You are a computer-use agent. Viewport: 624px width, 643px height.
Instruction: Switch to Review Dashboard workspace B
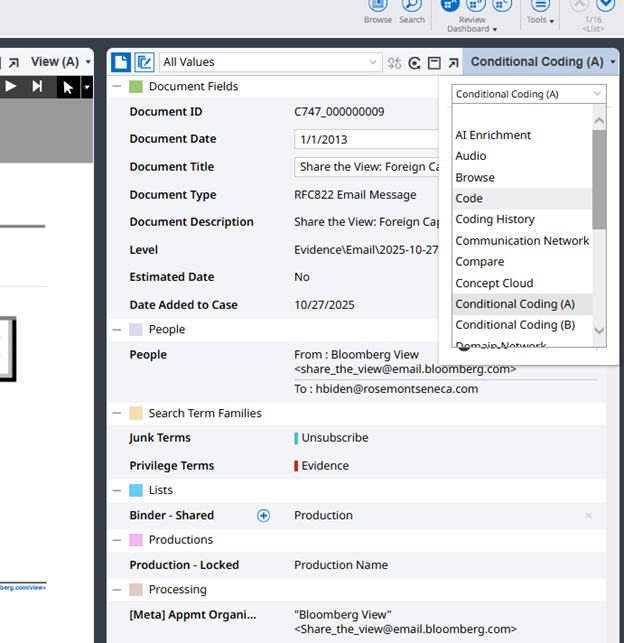[x=476, y=5]
